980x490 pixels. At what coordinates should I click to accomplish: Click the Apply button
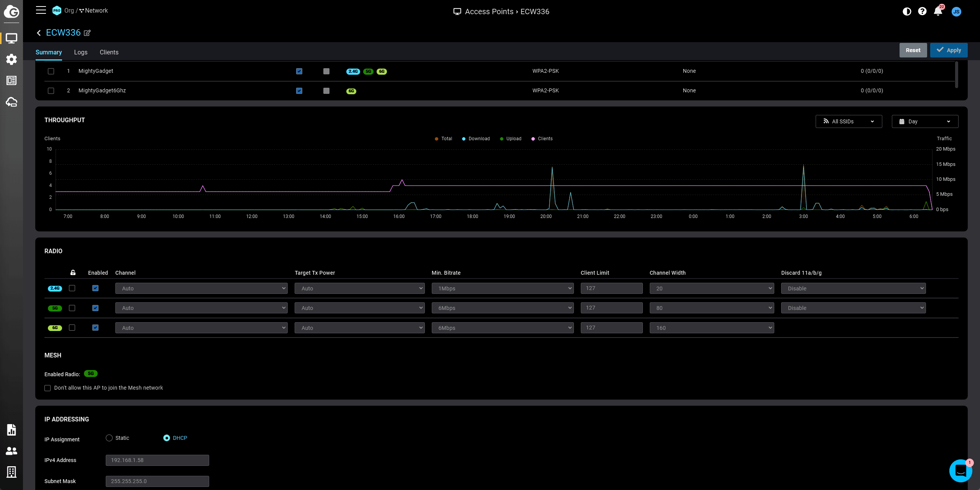(x=948, y=50)
